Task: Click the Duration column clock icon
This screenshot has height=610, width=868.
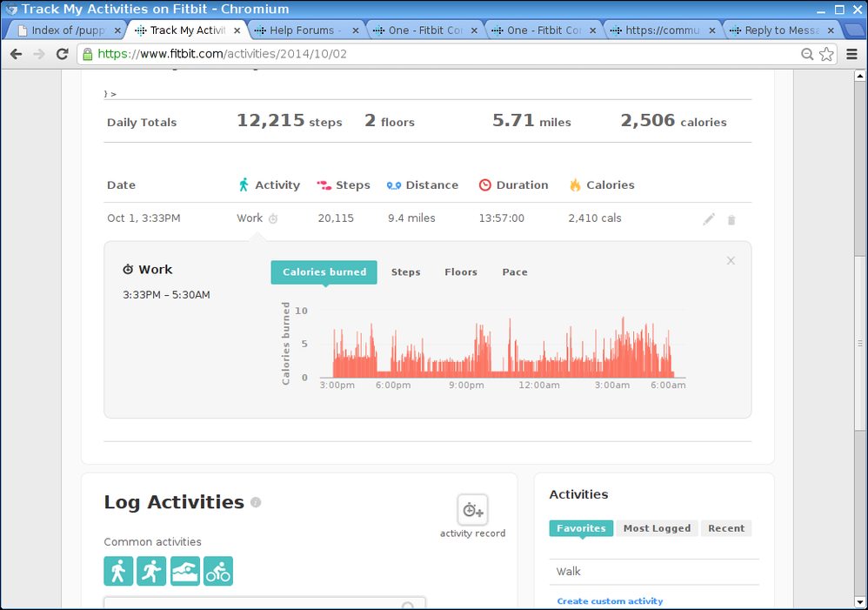Action: click(485, 185)
